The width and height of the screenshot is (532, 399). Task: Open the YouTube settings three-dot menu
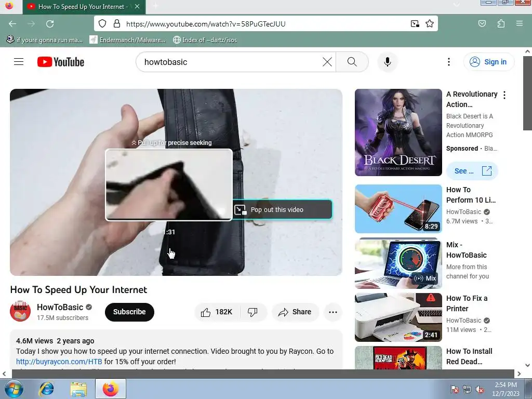(x=448, y=62)
